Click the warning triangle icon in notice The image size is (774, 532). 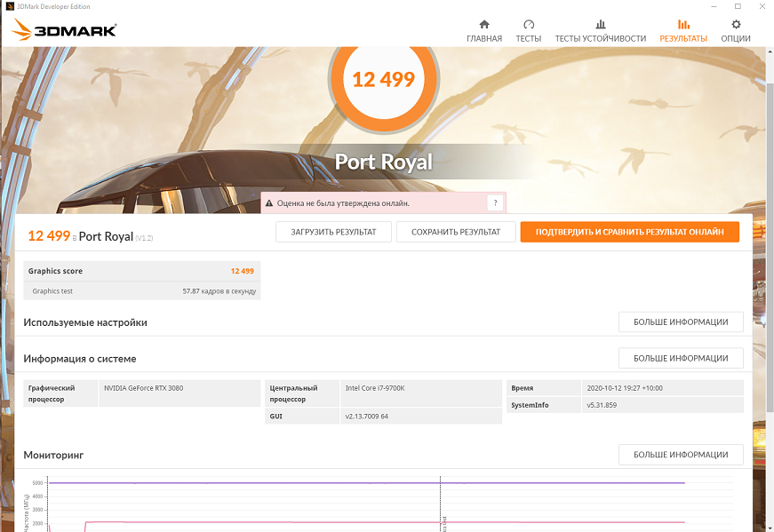click(x=269, y=203)
